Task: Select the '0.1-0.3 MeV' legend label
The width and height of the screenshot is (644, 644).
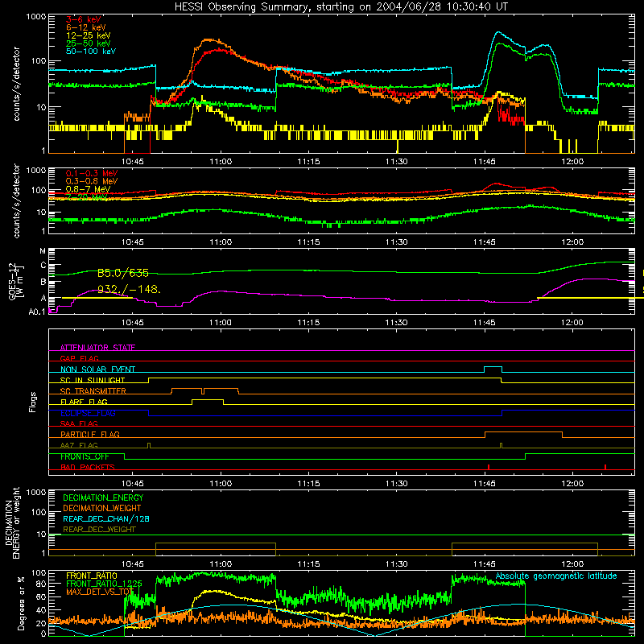Action: (92, 173)
